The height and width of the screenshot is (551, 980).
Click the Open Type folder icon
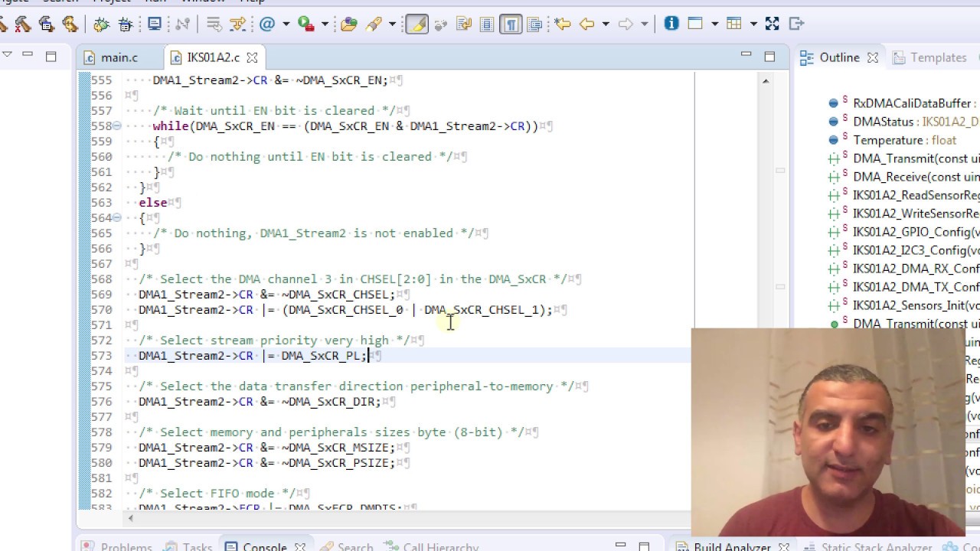(349, 24)
